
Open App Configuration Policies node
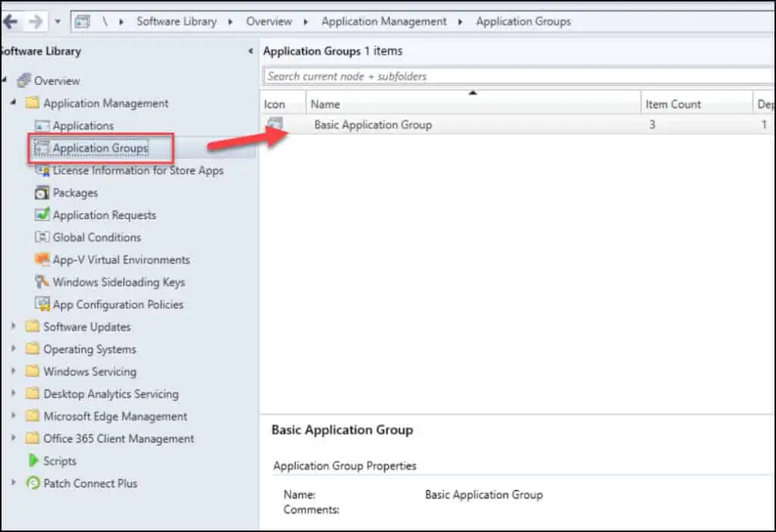click(117, 305)
